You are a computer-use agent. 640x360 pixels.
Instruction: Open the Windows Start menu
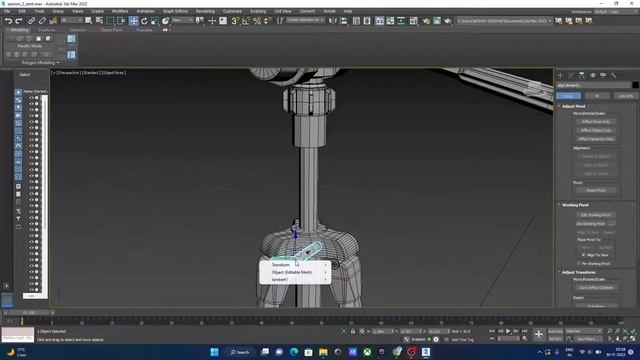coord(214,352)
